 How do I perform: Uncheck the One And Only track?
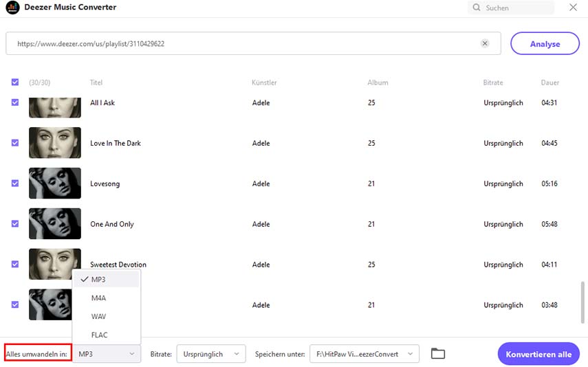pyautogui.click(x=15, y=224)
